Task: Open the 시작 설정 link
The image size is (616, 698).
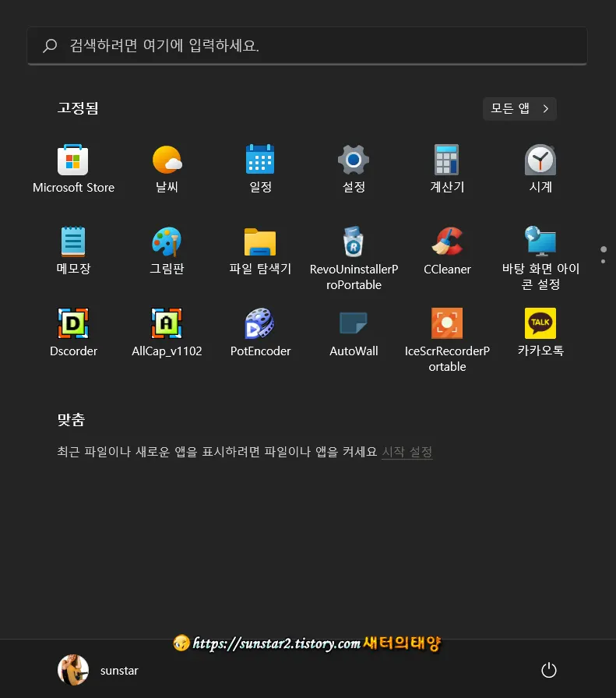Action: (407, 452)
